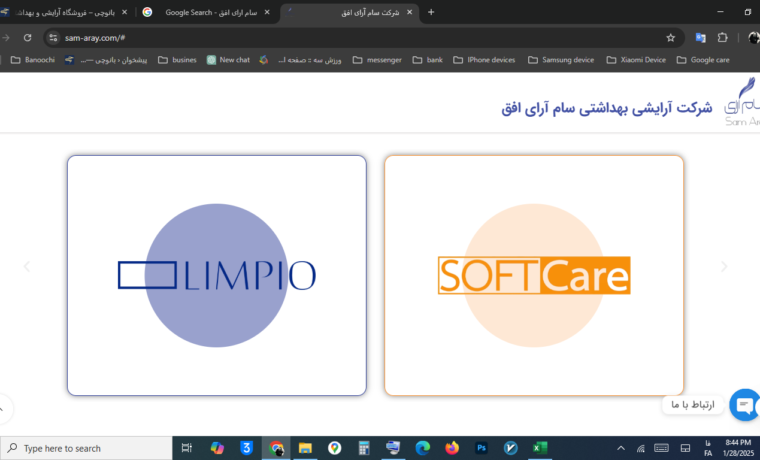Open Excel from the taskbar
Screen dimensions: 760x460
point(540,448)
